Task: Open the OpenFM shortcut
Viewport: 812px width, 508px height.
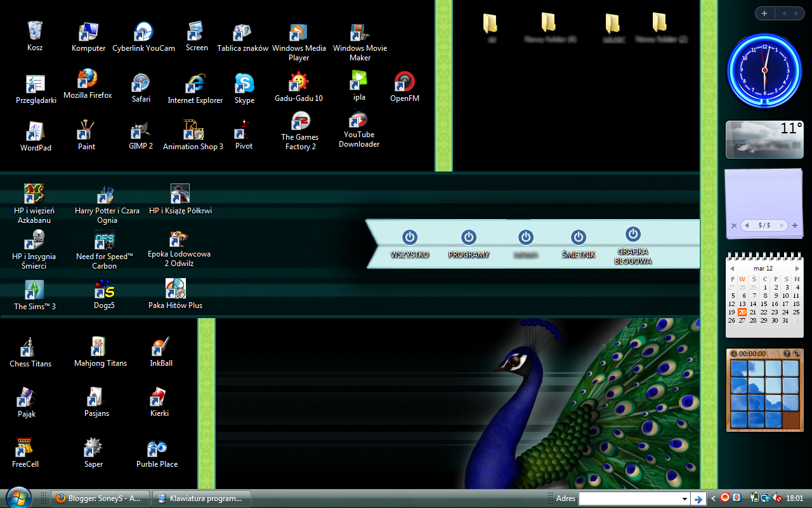Action: 405,86
